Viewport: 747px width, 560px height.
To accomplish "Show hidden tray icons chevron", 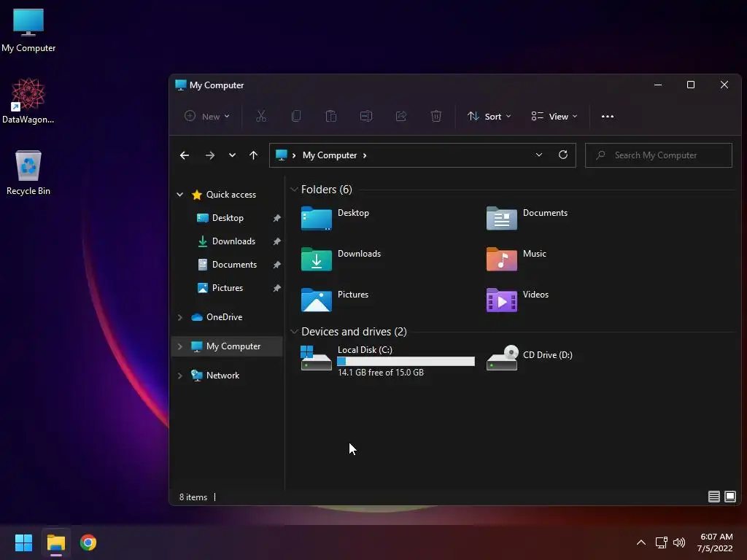I will 641,542.
